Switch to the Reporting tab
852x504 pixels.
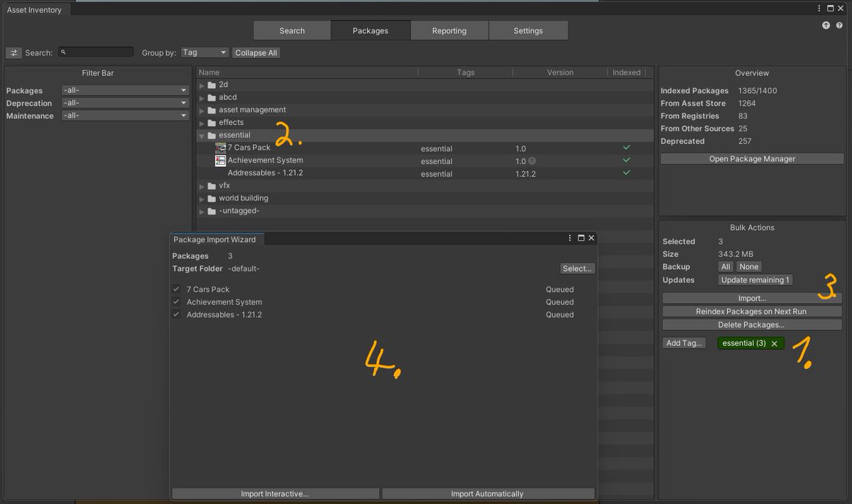click(x=449, y=31)
